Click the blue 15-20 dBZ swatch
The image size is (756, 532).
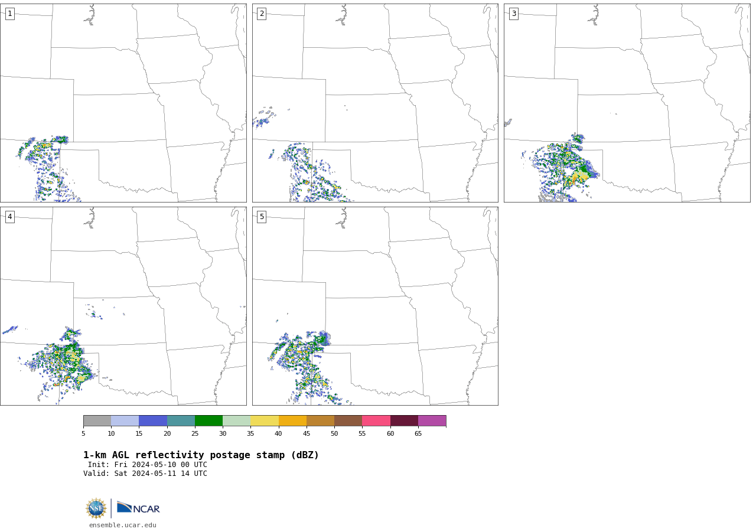click(153, 420)
